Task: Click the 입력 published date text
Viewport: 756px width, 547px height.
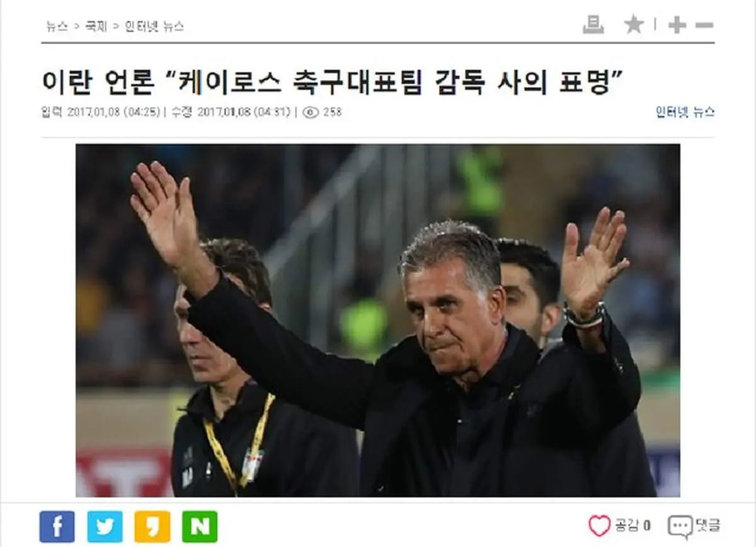Action: [101, 112]
